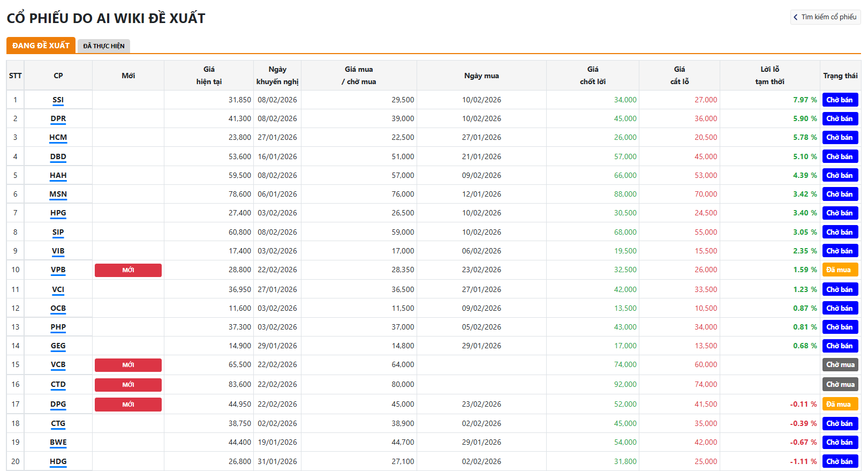868x471 pixels.
Task: Click the Tìm kiếm cổ phiếu back button
Action: point(825,17)
